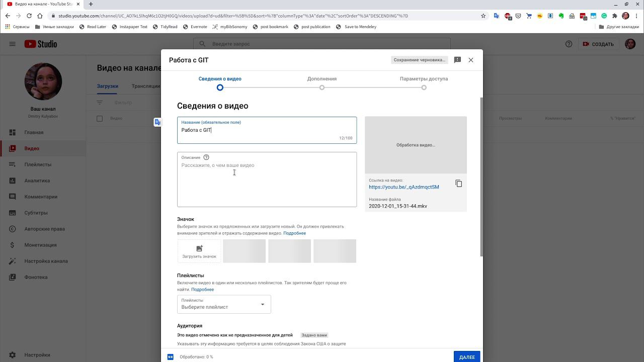Focus the Введите запрос search box
644x362 pixels.
(x=322, y=44)
